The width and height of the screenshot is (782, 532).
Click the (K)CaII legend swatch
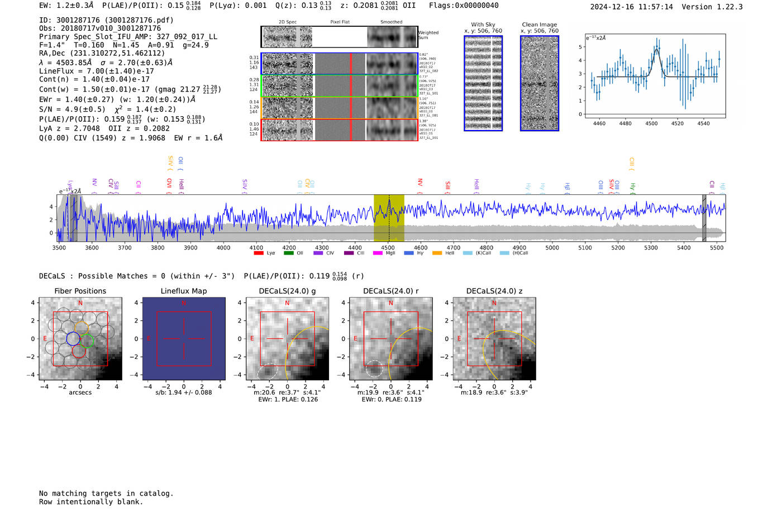point(468,253)
